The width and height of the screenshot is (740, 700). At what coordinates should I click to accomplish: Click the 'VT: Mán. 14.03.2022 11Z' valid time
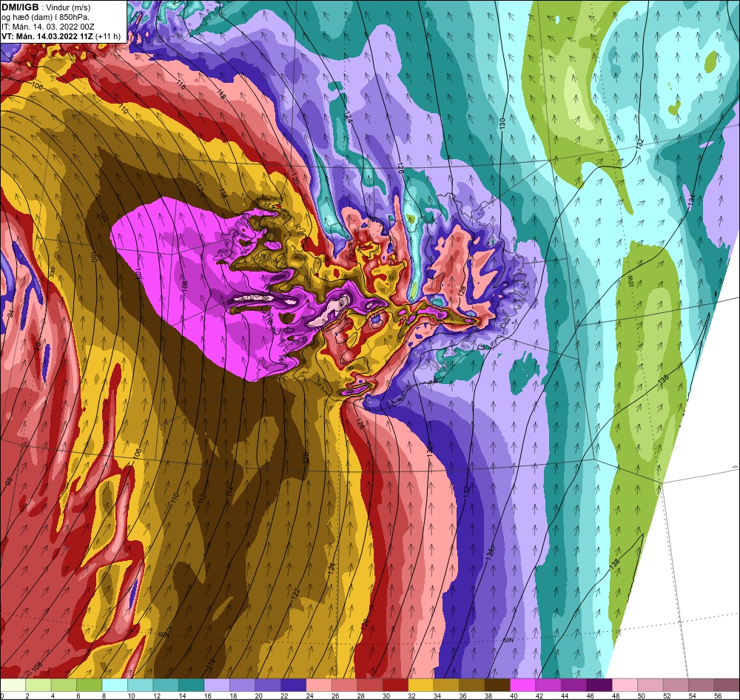tap(47, 36)
